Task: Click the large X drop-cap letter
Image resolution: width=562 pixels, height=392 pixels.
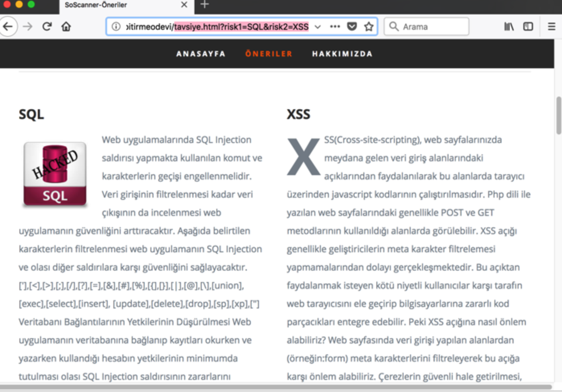Action: [x=304, y=157]
